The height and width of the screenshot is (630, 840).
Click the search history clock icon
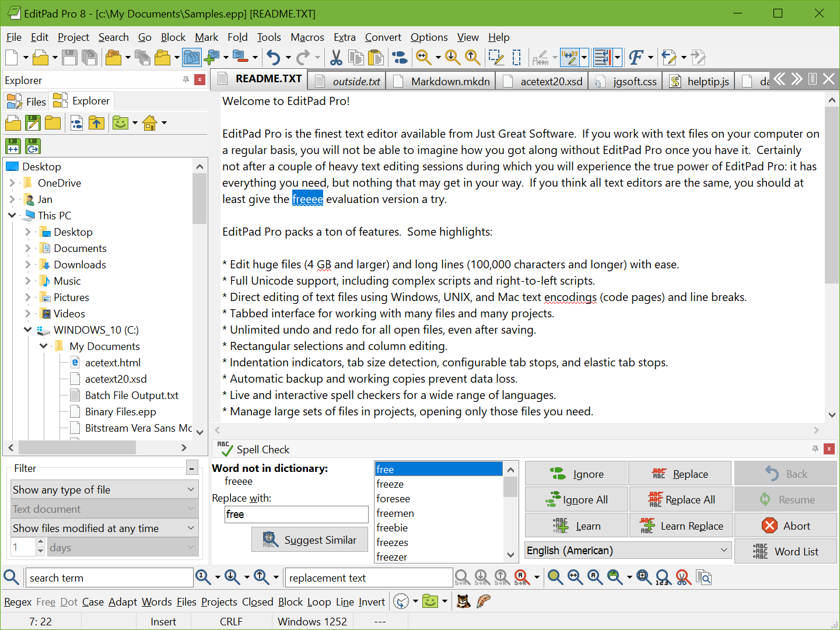click(401, 601)
